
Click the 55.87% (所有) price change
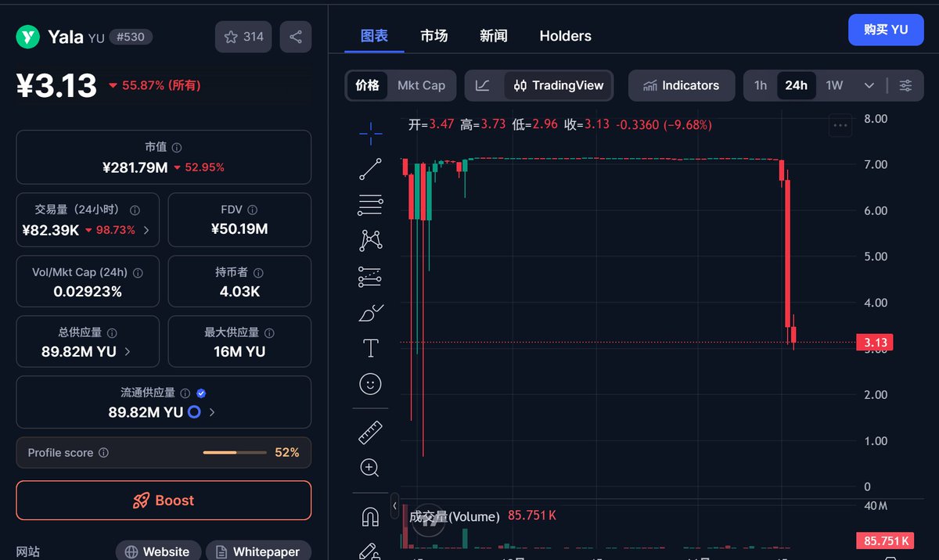(x=154, y=85)
